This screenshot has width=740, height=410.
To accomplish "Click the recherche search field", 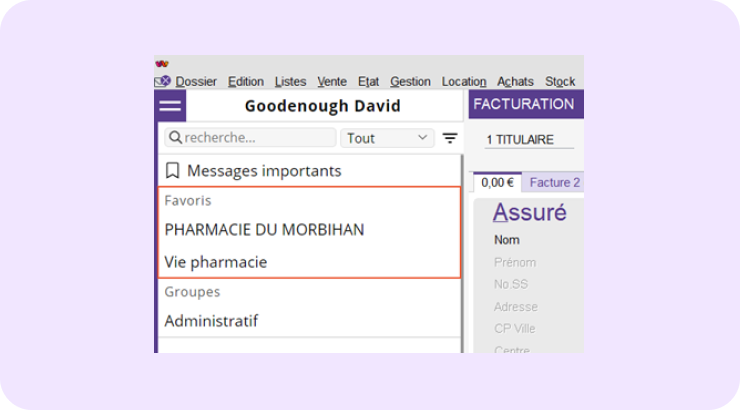I will pyautogui.click(x=255, y=138).
